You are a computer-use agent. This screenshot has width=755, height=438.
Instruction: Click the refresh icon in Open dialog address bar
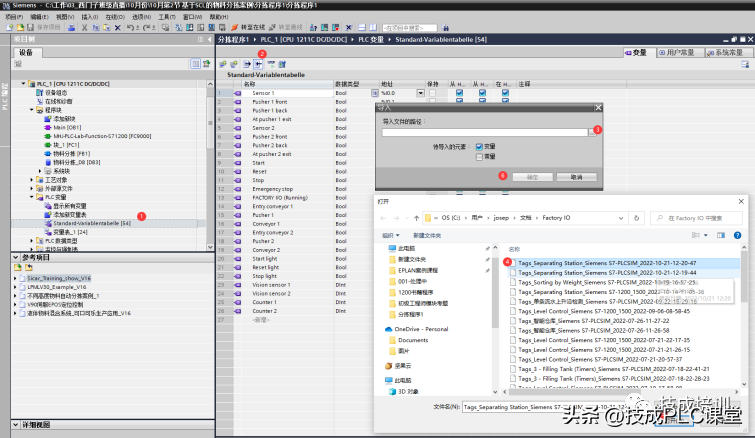[x=637, y=218]
